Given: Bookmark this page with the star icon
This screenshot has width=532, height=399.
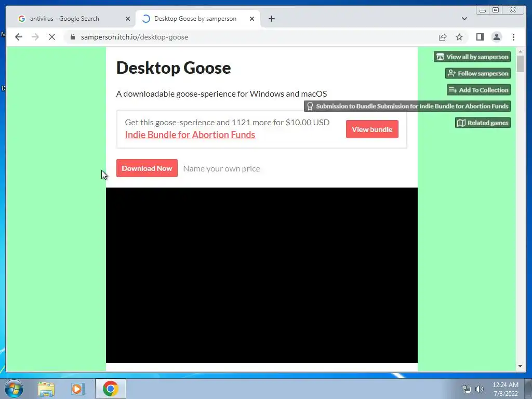Looking at the screenshot, I should [459, 37].
